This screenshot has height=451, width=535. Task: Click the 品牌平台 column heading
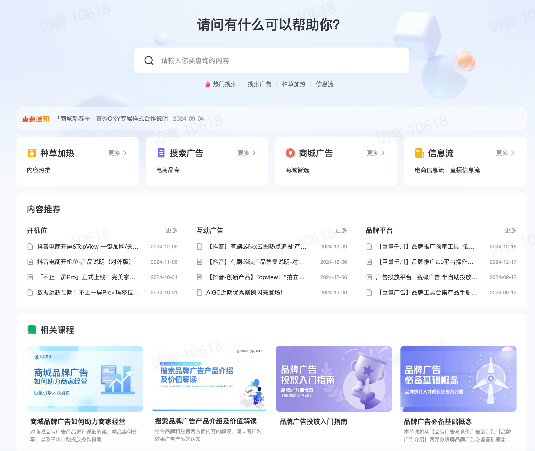379,231
